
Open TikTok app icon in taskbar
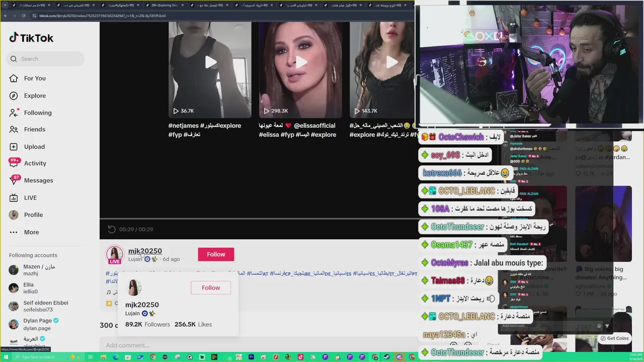coord(300,357)
